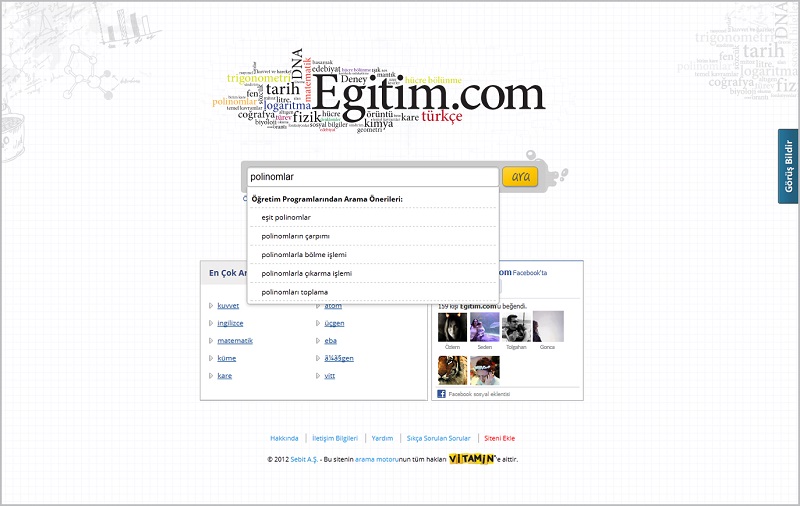Click the Egitim.com logo
Viewport: 800px width, 506px height.
tap(379, 92)
